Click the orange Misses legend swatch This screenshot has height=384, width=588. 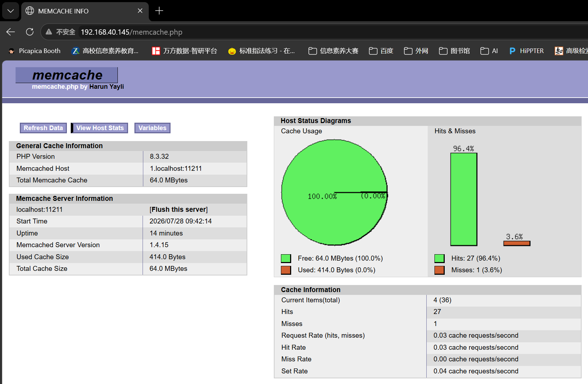tap(439, 270)
